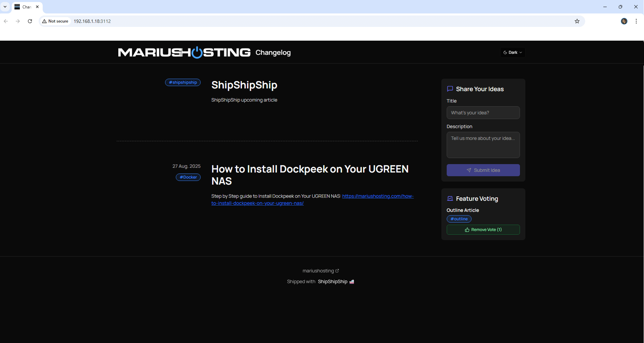644x343 pixels.
Task: Restore down the browser window
Action: point(620,7)
